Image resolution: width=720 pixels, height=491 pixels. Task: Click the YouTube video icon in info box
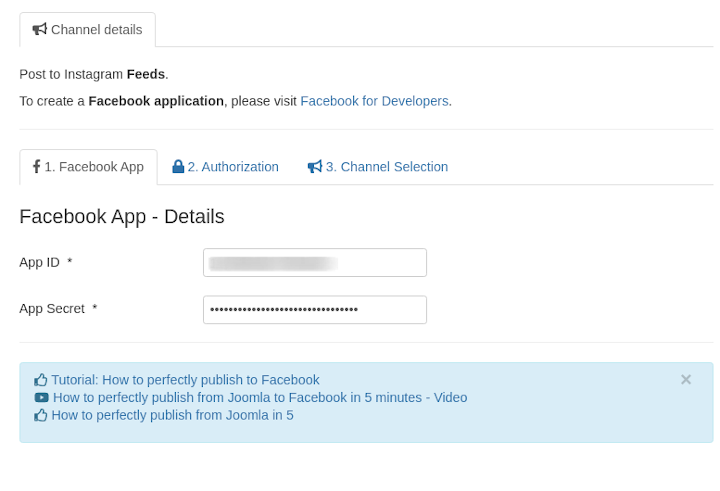pyautogui.click(x=41, y=397)
